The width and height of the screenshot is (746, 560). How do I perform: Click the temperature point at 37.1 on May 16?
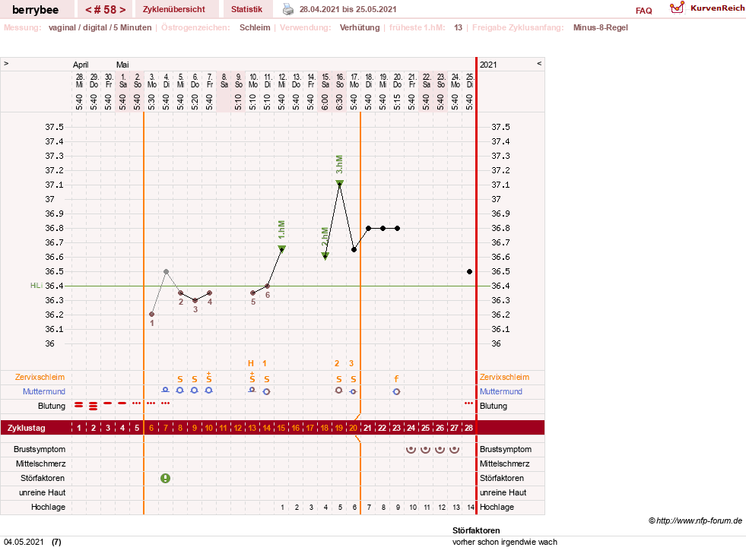[339, 185]
